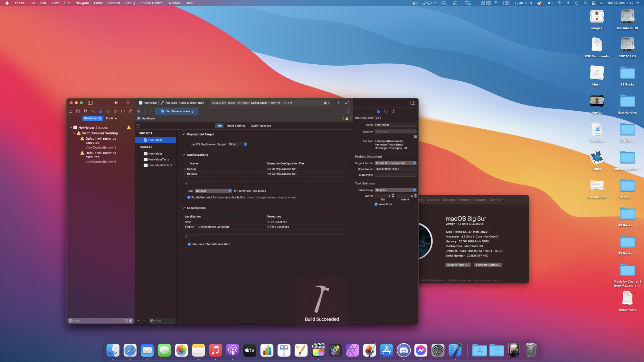Open the related items grid icon
644x362 pixels.
click(139, 111)
